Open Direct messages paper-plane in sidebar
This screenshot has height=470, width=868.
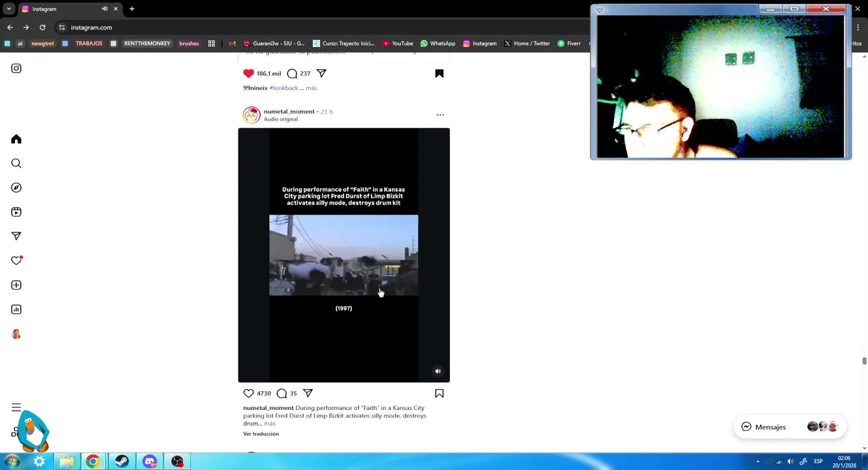[x=16, y=236]
